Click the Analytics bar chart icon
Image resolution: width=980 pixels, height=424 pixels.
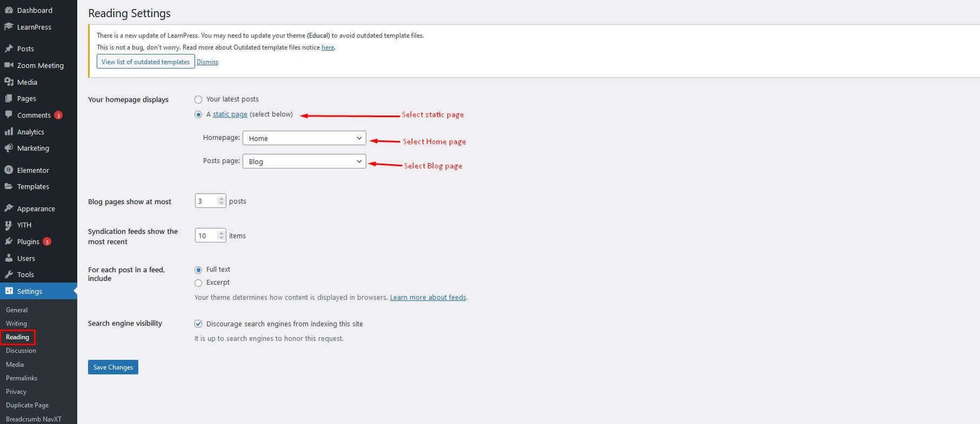(x=9, y=132)
